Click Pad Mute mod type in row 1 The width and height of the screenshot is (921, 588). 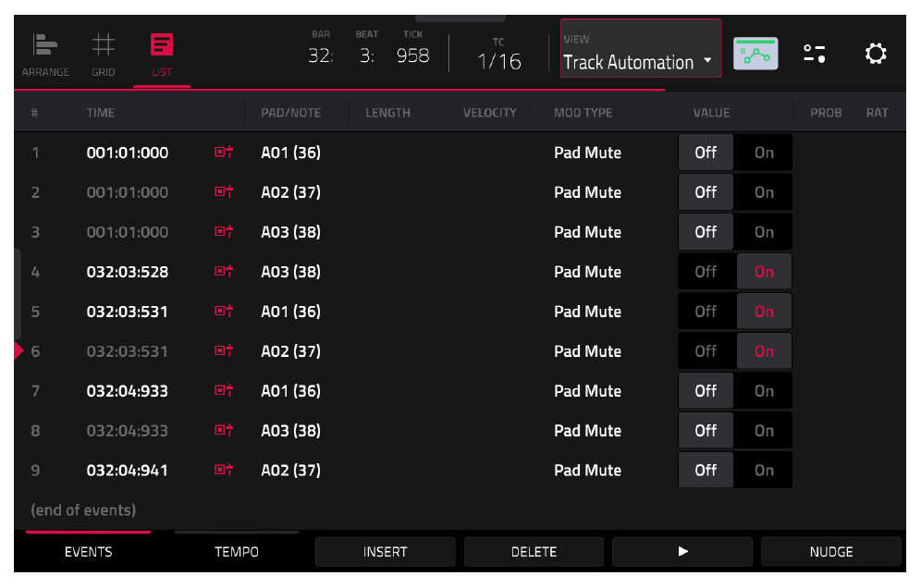587,153
